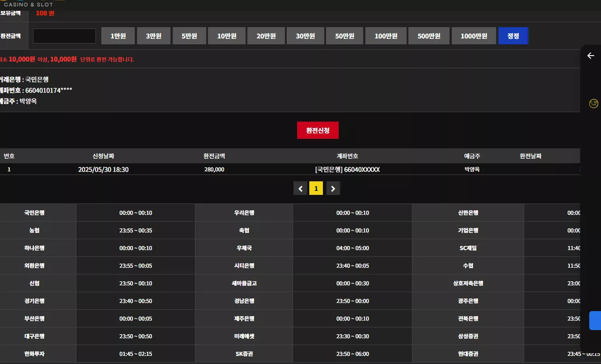Click the 박양옥 cell in history row
Screen dimensions: 601x364
[x=472, y=170]
